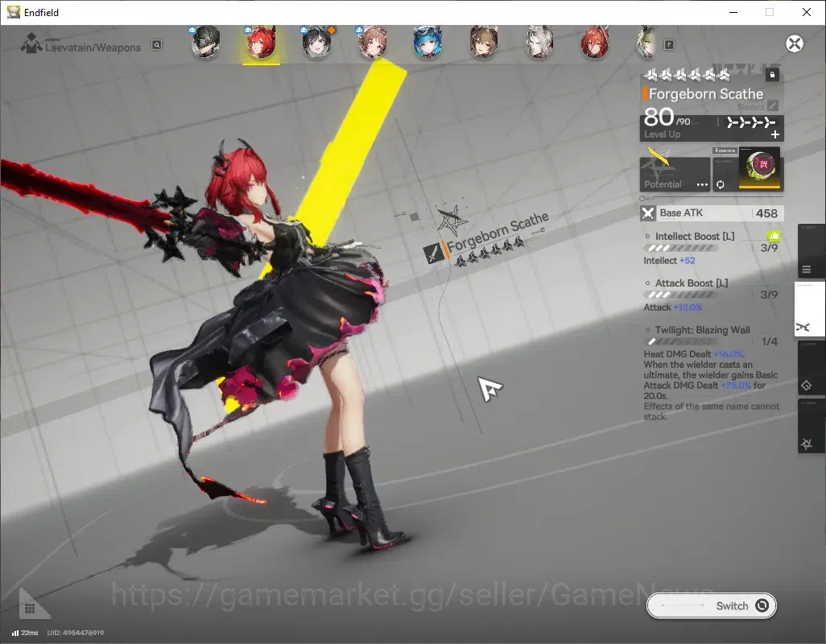Maximize the Endfield window
Viewport: 826px width, 644px height.
770,12
